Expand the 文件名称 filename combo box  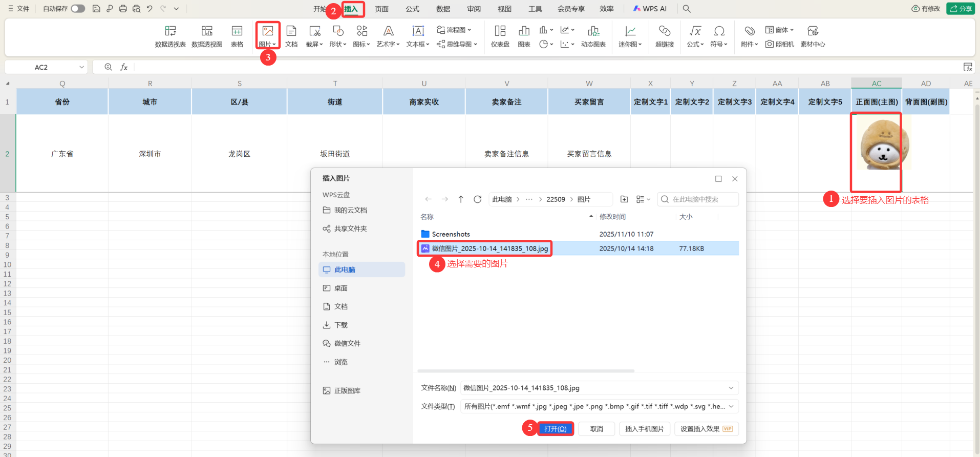click(731, 388)
